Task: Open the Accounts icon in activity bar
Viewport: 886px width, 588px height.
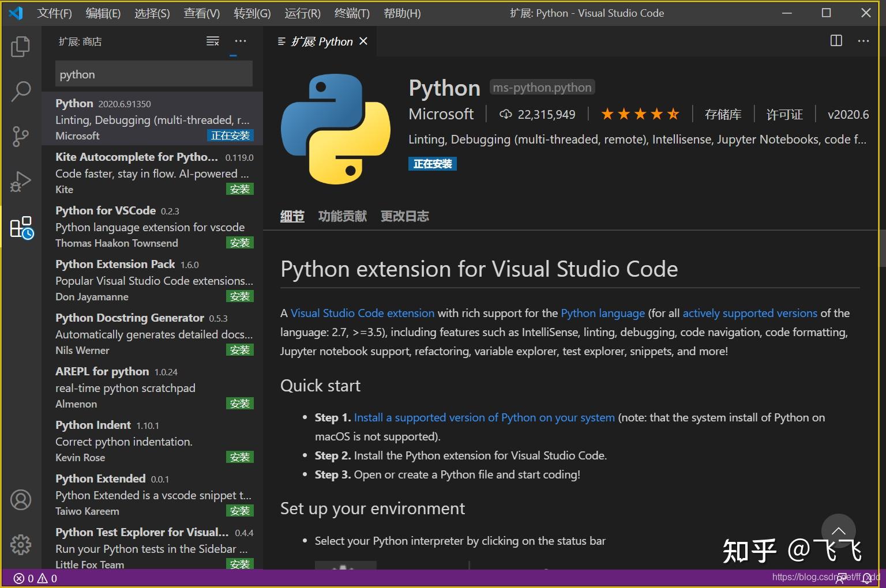Action: pos(21,500)
